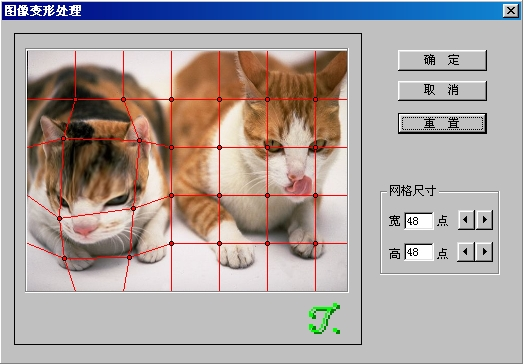523x364 pixels.
Task: Decrease grid width with left arrow
Action: [466, 220]
